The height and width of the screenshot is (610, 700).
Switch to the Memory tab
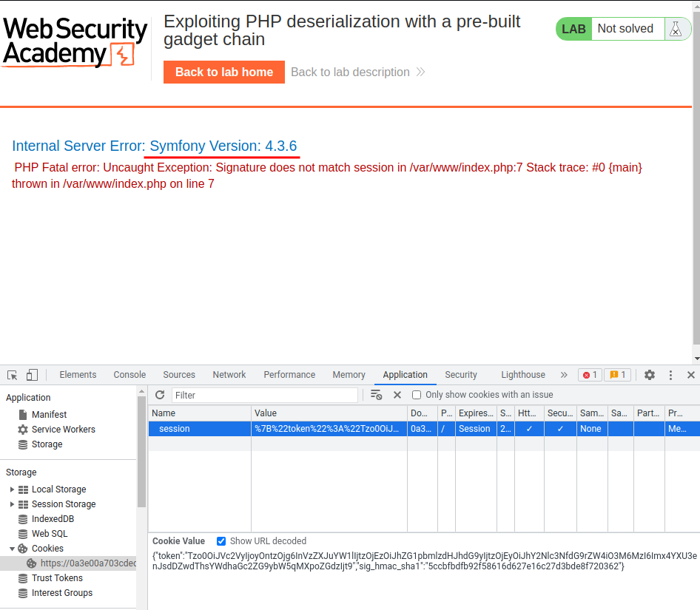click(349, 375)
